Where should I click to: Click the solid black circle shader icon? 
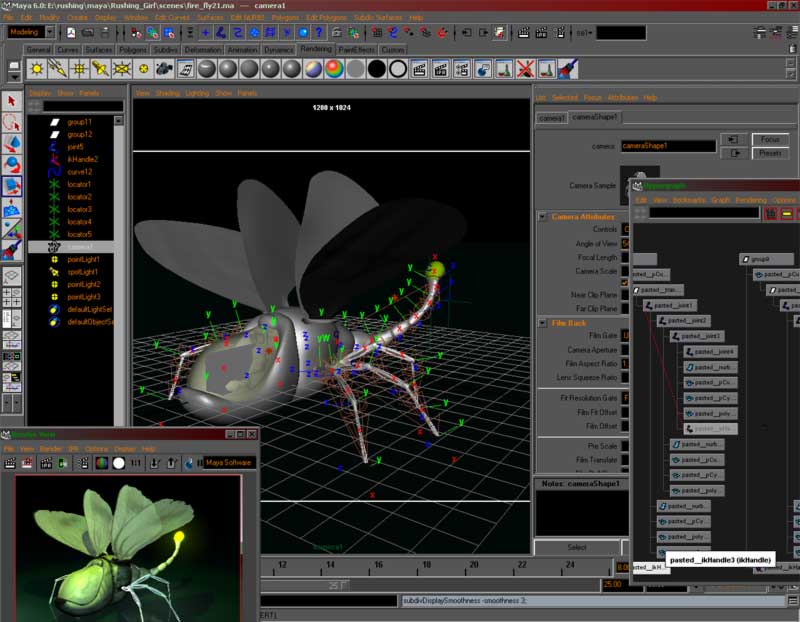(x=377, y=69)
